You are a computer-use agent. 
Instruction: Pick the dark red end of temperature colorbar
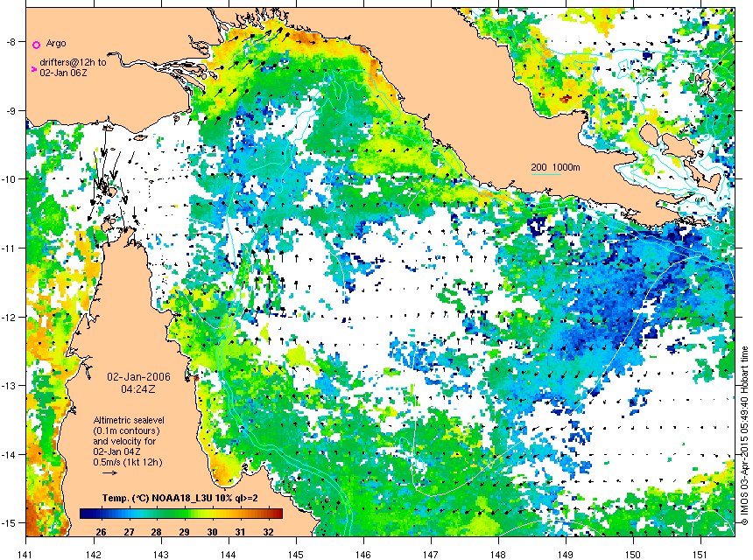click(x=278, y=514)
